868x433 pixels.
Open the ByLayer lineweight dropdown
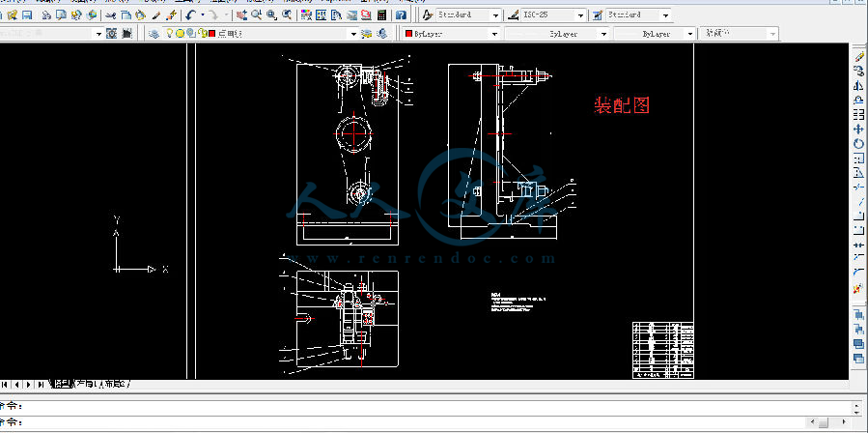(x=689, y=34)
